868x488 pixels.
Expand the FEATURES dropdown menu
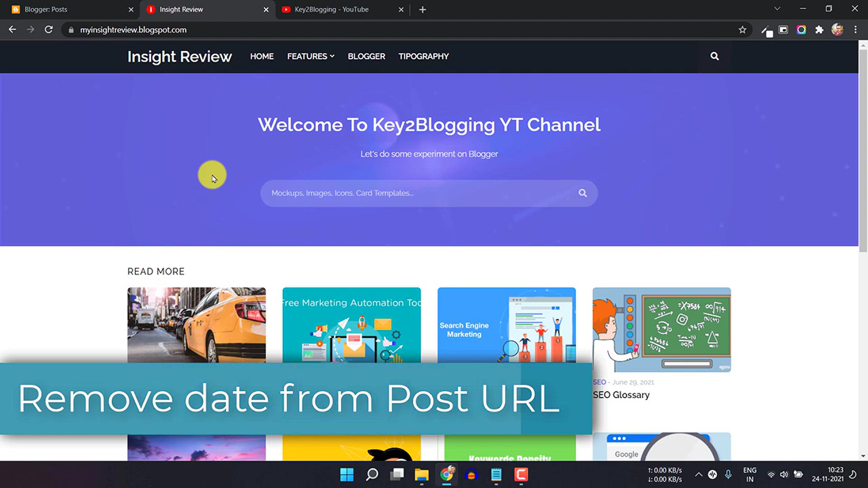[311, 56]
